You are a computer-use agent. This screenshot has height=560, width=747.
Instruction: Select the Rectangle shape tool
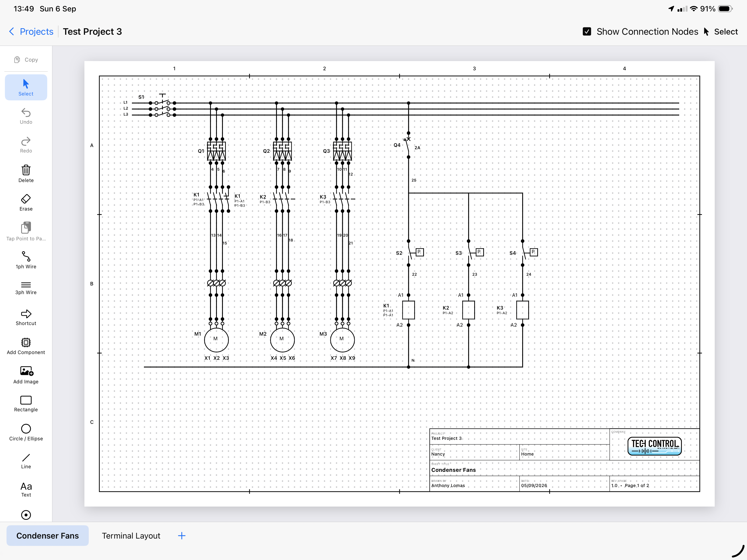point(26,404)
